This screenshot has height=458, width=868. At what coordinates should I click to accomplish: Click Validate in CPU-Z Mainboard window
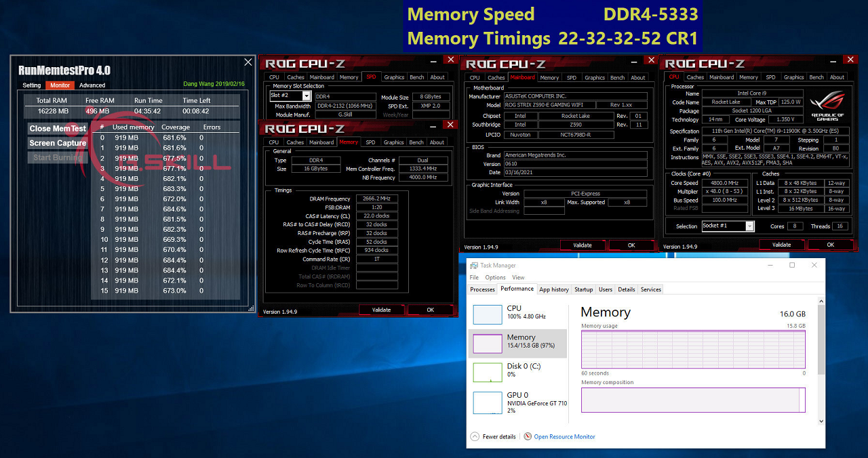click(583, 245)
